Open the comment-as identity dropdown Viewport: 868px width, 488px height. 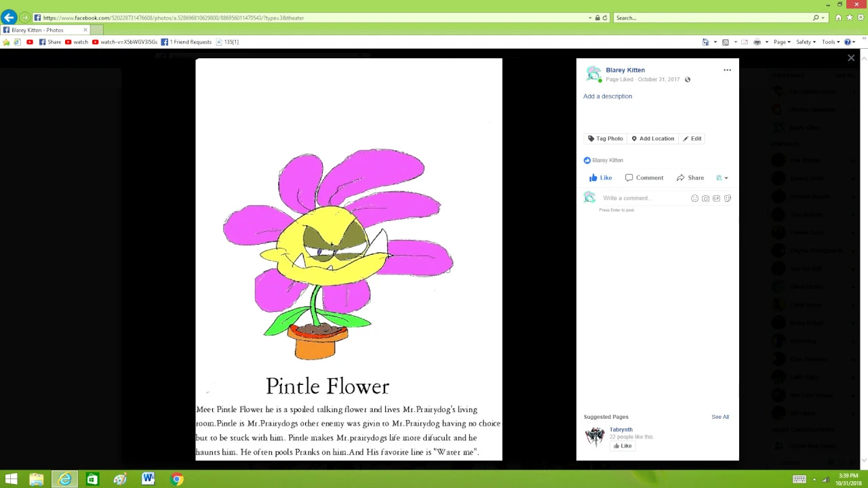(722, 178)
